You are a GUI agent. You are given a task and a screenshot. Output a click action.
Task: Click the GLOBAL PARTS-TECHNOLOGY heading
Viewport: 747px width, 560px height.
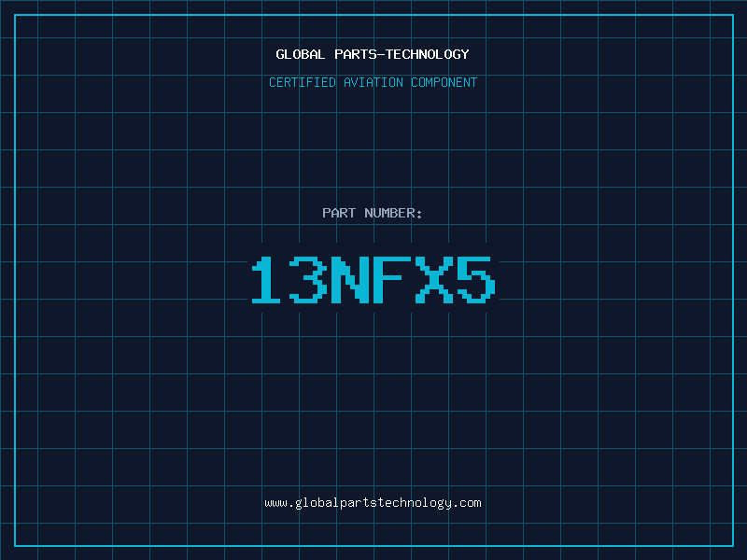pos(373,54)
